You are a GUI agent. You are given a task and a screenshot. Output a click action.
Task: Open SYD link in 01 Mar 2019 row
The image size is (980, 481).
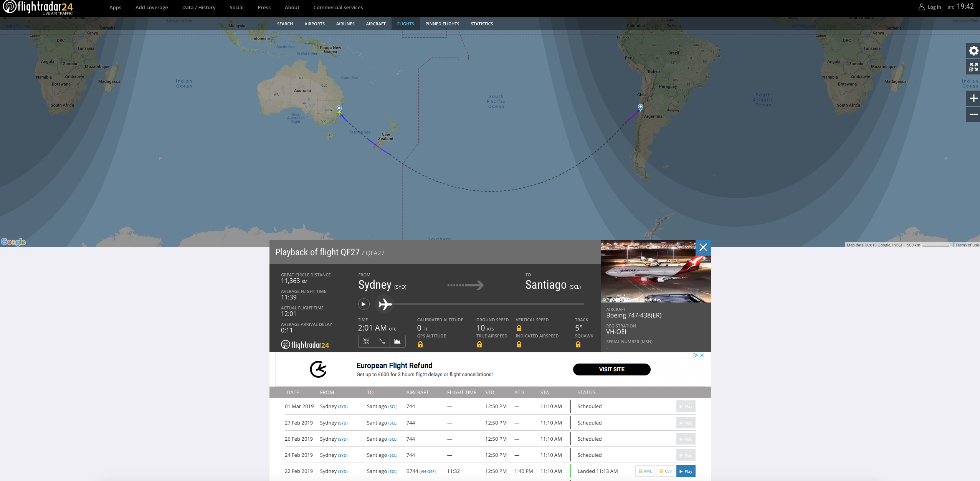tap(343, 407)
